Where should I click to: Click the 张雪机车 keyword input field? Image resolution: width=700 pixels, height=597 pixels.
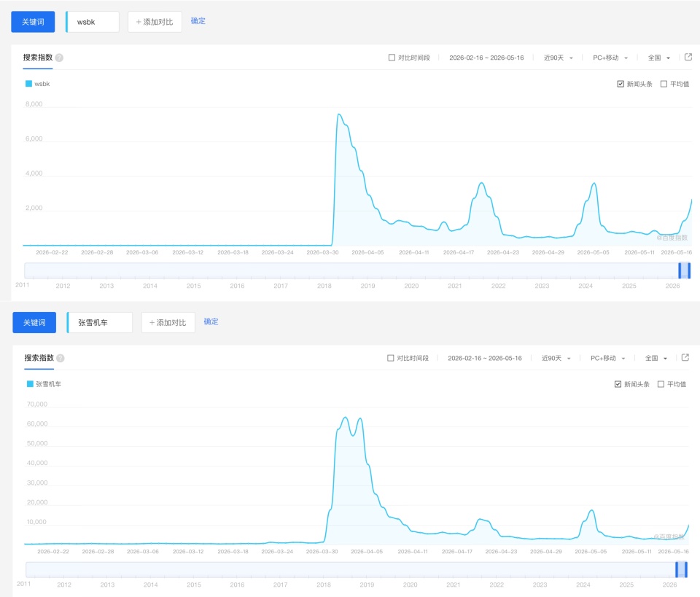[x=100, y=323]
